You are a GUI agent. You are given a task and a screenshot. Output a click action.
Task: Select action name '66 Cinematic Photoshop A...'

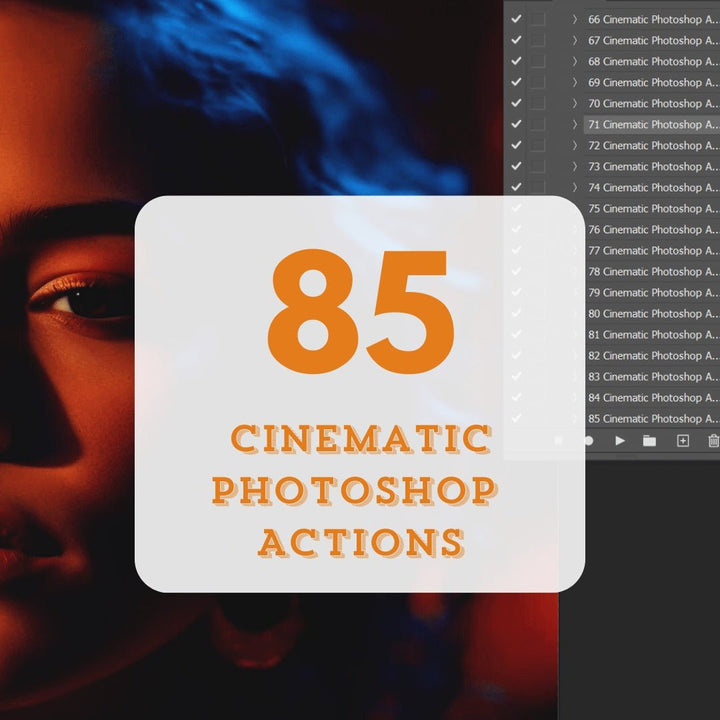(653, 19)
